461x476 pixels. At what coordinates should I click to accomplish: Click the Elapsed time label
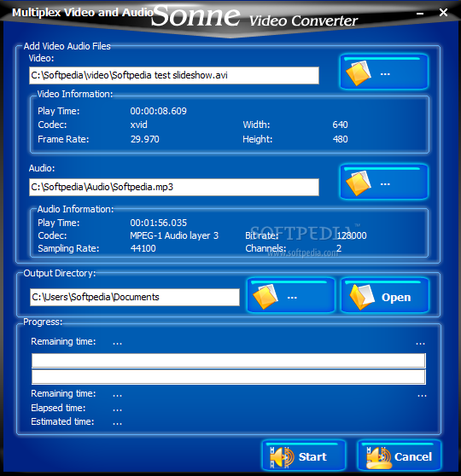[x=58, y=408]
